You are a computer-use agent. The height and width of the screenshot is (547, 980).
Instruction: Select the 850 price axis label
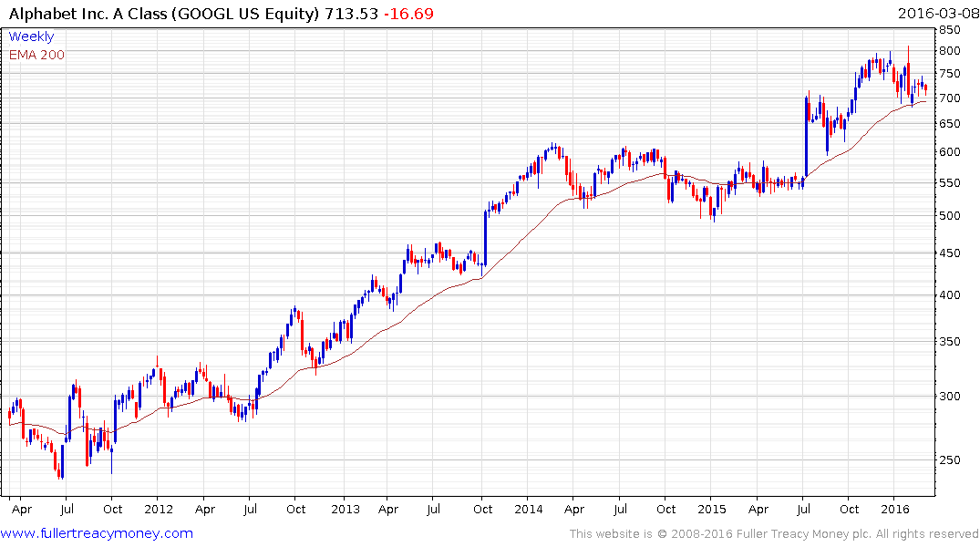[949, 30]
